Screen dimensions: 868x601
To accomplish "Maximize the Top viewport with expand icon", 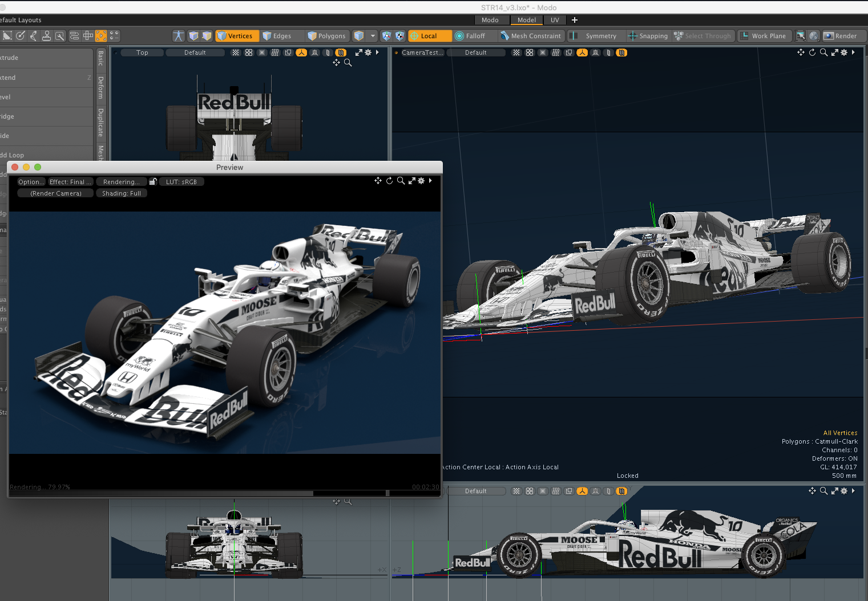I will pos(358,52).
